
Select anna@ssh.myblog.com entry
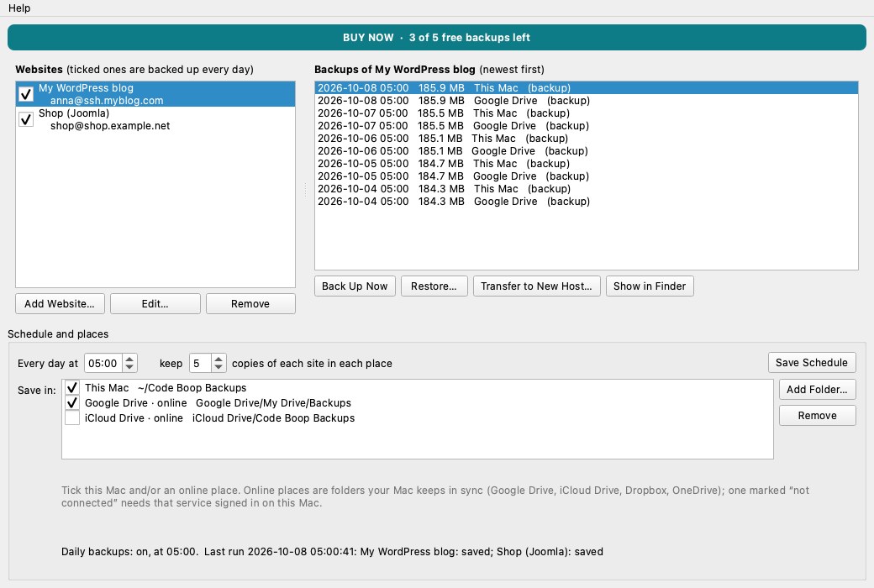pyautogui.click(x=107, y=100)
